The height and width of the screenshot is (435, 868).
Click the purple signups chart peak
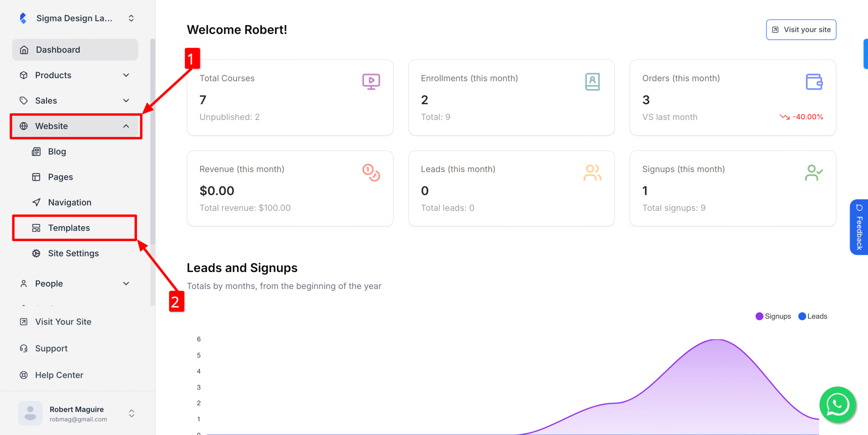point(717,340)
